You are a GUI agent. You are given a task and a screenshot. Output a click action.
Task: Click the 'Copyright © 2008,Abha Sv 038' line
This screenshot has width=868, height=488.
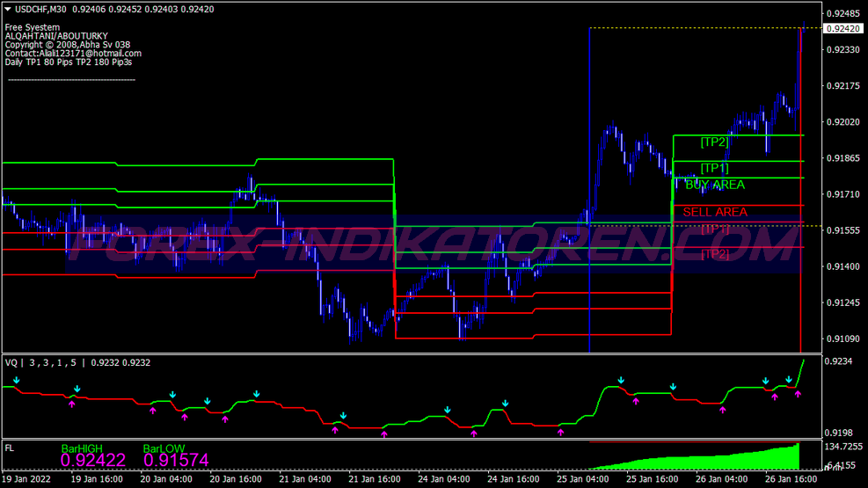pyautogui.click(x=68, y=45)
